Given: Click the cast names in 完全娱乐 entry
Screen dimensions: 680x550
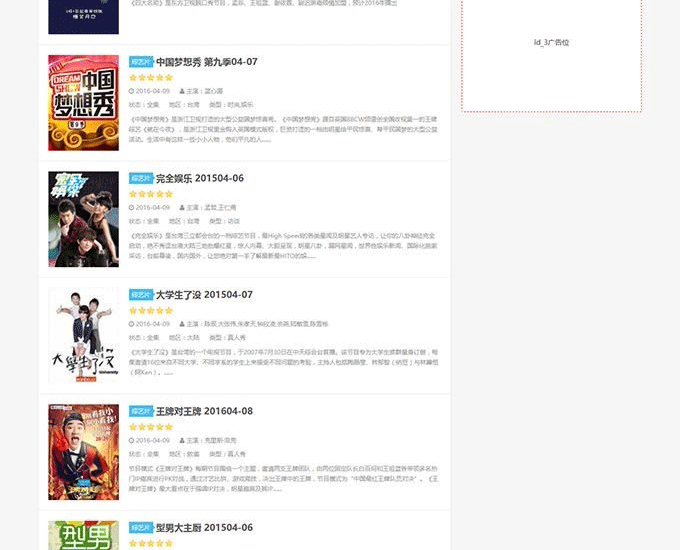Looking at the screenshot, I should point(220,208).
